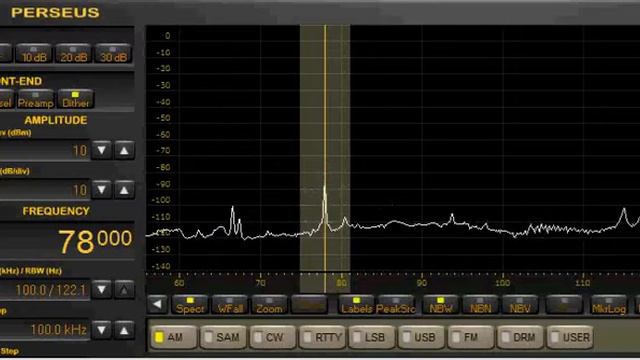Decrease span/RBW with down arrow
640x360 pixels.
click(102, 290)
